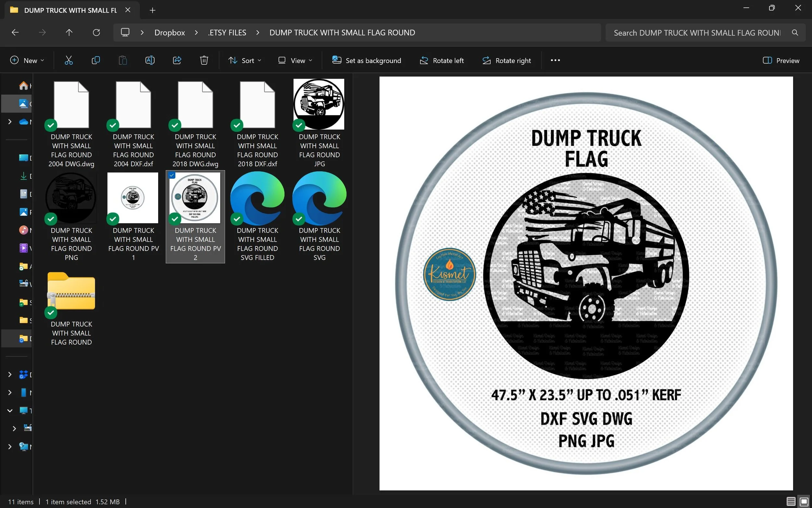812x508 pixels.
Task: Open the View dropdown menu
Action: click(295, 60)
